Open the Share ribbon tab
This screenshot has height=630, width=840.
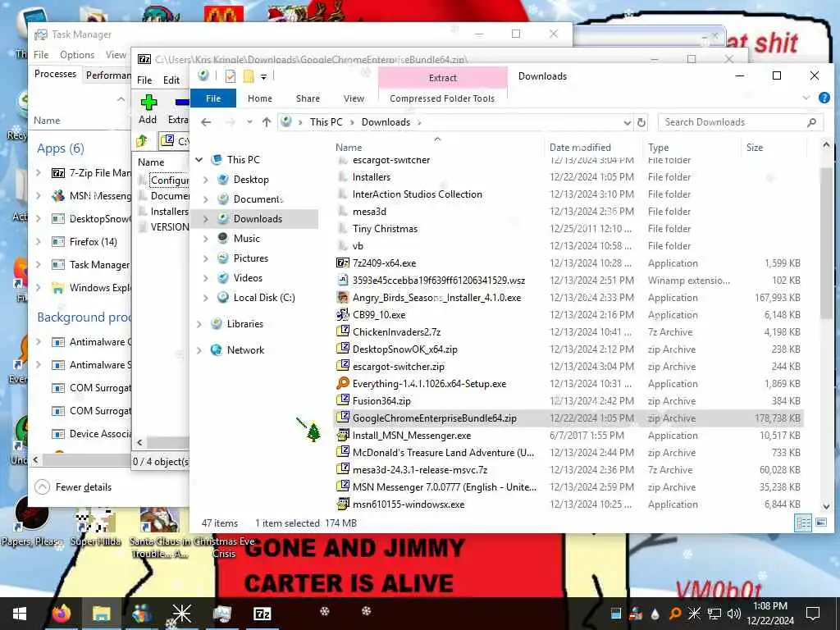(308, 98)
